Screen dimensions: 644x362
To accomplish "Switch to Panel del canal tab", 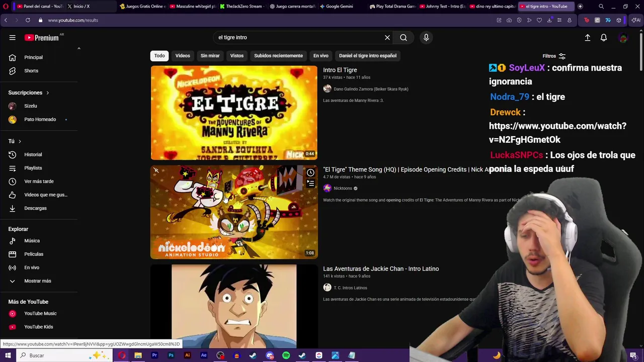I will click(39, 7).
